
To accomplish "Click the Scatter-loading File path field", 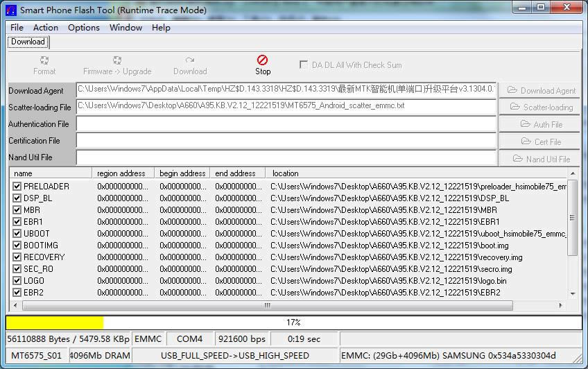I will pos(286,107).
